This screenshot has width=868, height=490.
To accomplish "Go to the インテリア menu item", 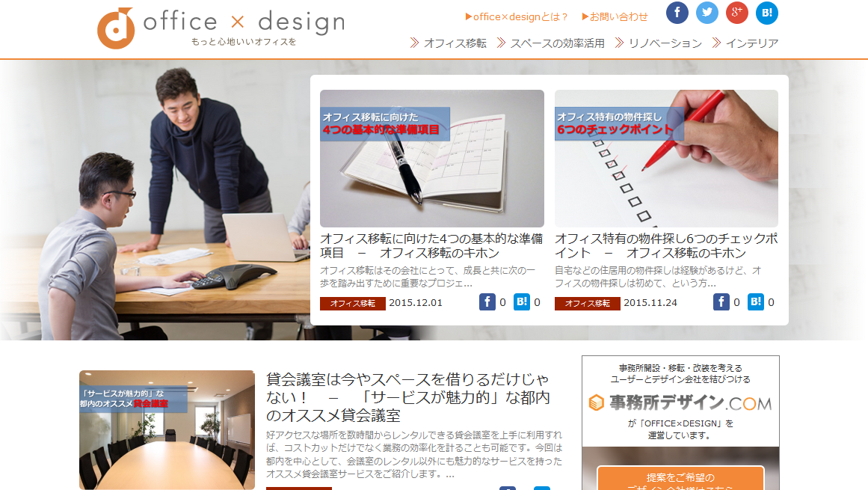I will (745, 43).
